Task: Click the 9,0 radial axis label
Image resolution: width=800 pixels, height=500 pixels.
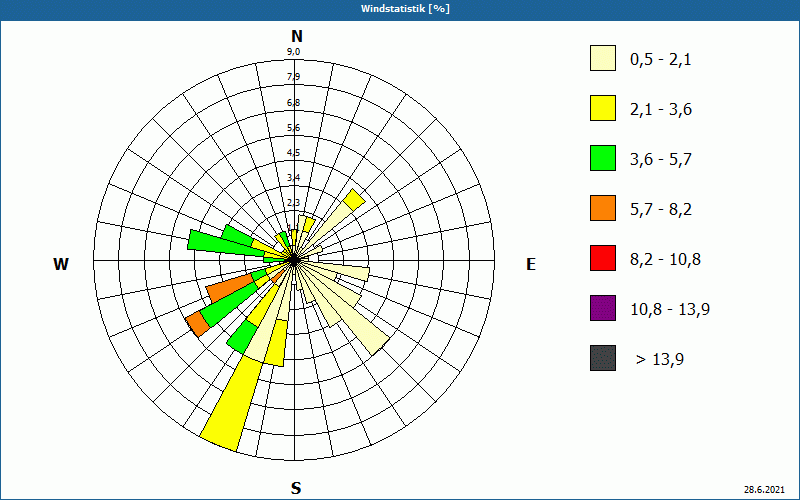Action: pyautogui.click(x=293, y=52)
